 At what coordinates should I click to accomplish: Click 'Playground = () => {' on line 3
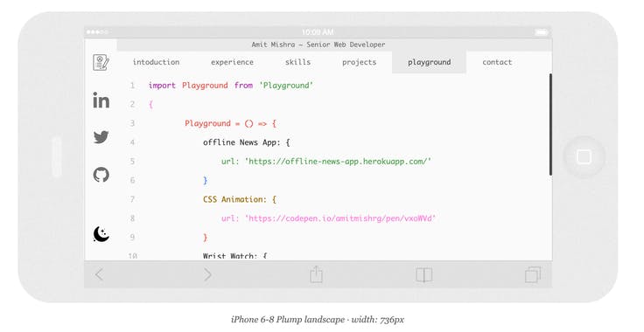tap(230, 124)
